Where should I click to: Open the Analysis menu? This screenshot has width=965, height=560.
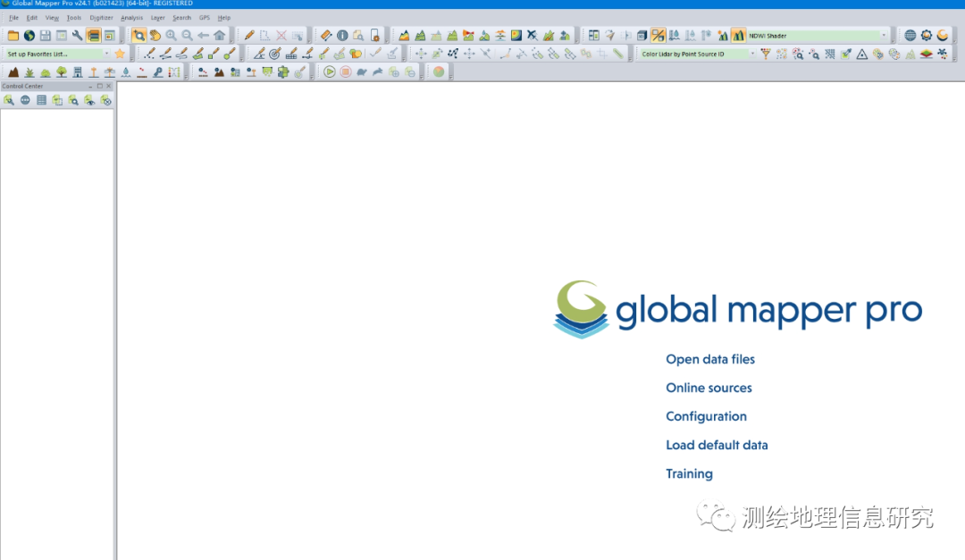point(131,17)
